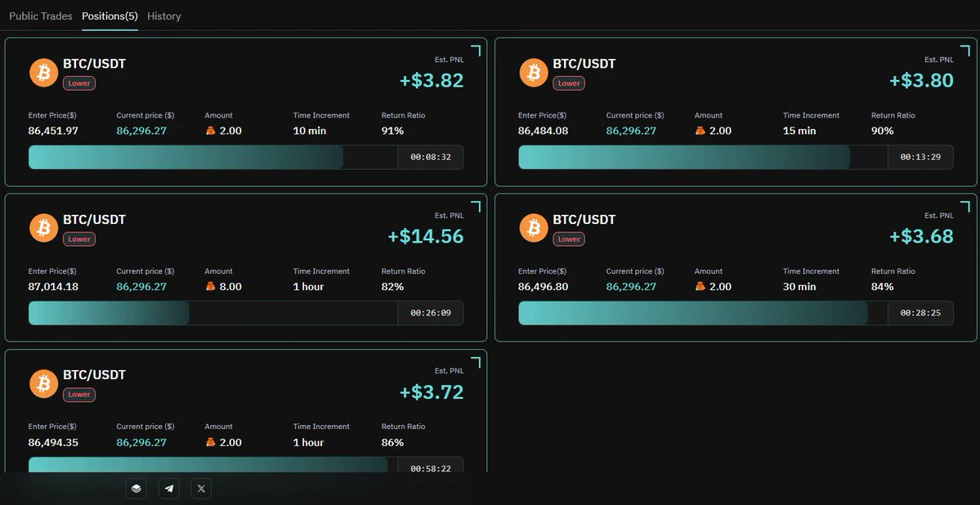Click the enter price 86,484.08
Screen dimensions: 980x505
[543, 131]
